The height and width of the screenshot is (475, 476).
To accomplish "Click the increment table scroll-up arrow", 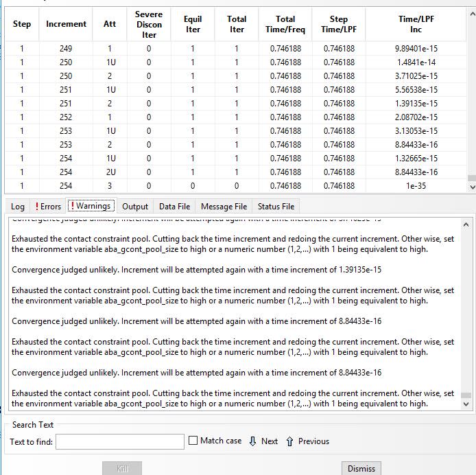I will [x=472, y=14].
